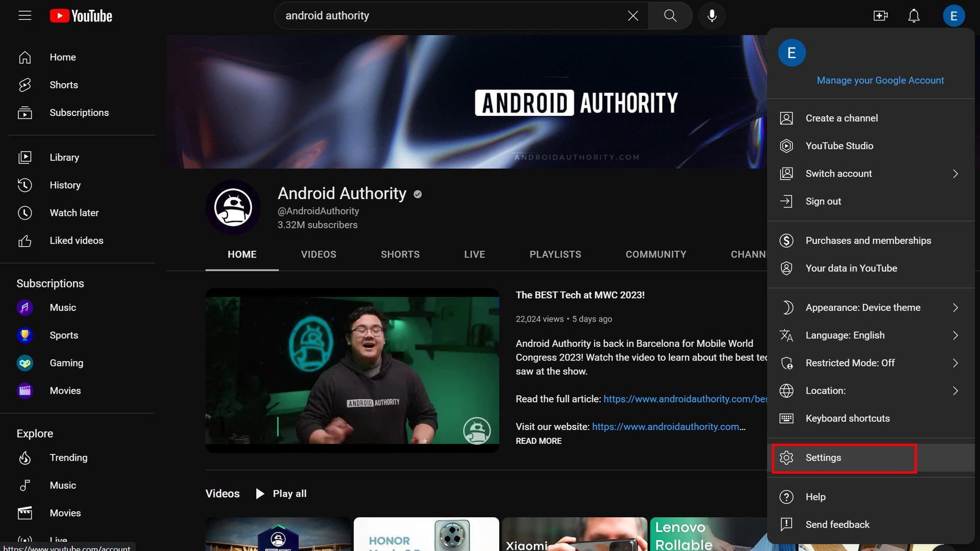Open the HONOR video thumbnail

coord(426,534)
